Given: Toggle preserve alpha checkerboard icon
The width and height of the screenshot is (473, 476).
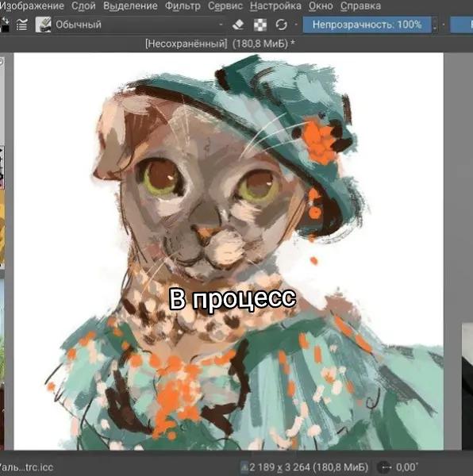Looking at the screenshot, I should (x=260, y=25).
